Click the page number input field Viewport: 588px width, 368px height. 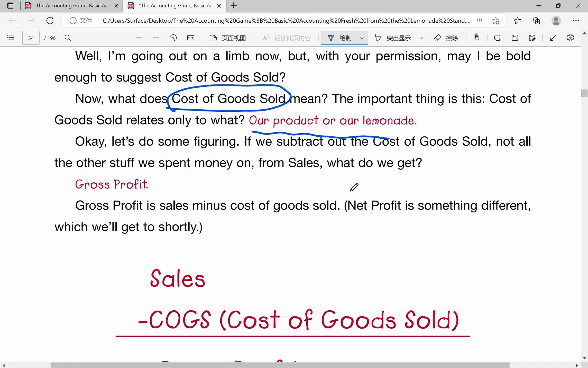coord(31,38)
